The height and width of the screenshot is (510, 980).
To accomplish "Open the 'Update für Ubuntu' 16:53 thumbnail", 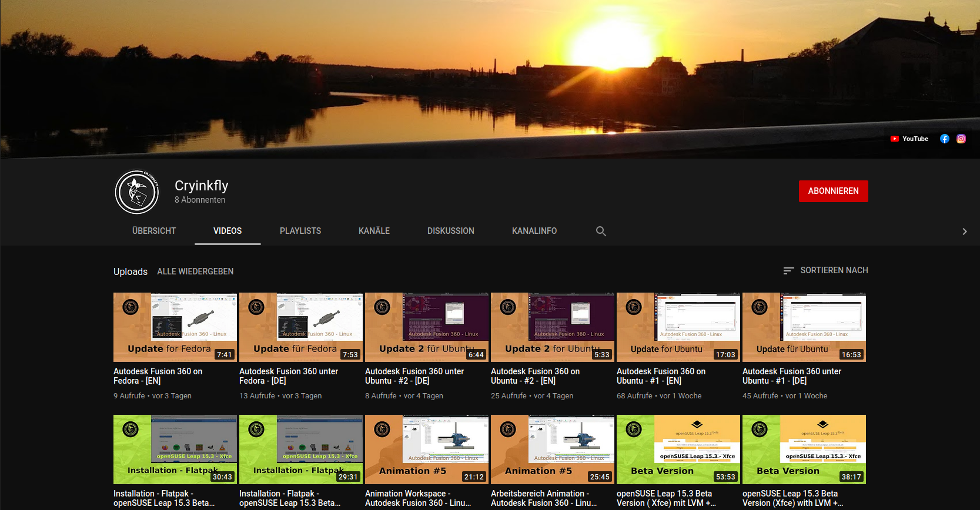I will tap(804, 327).
